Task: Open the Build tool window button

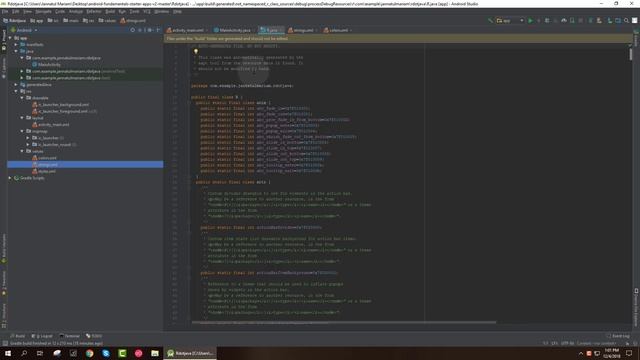Action: (x=18, y=336)
